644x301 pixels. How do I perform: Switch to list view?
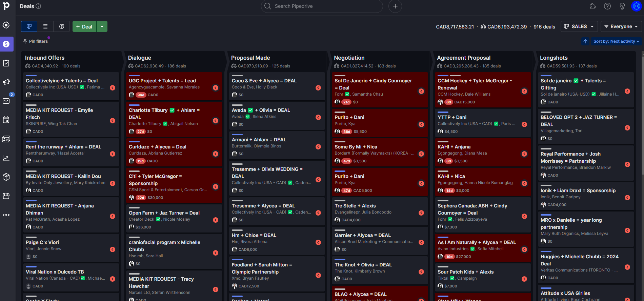[45, 26]
